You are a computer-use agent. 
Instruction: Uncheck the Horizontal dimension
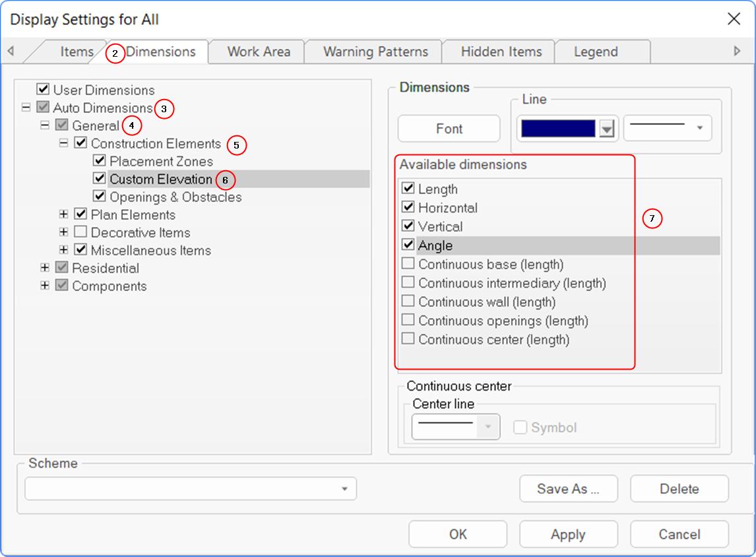[408, 207]
